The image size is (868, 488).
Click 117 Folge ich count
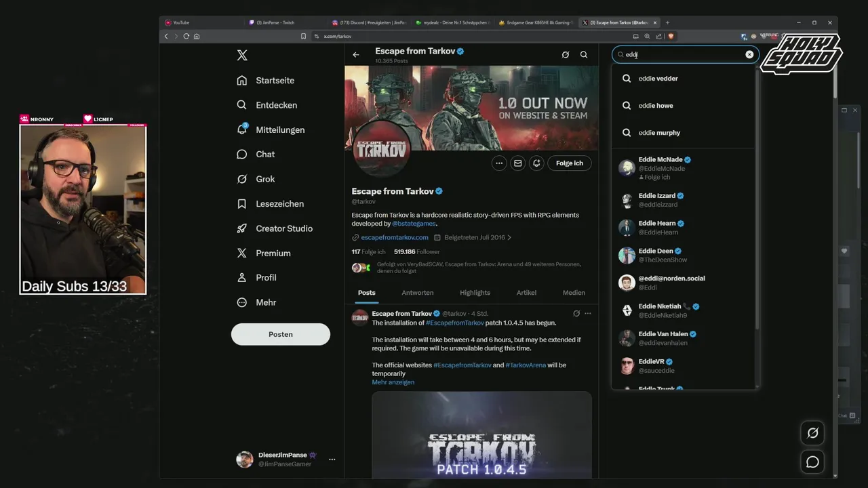[369, 251]
